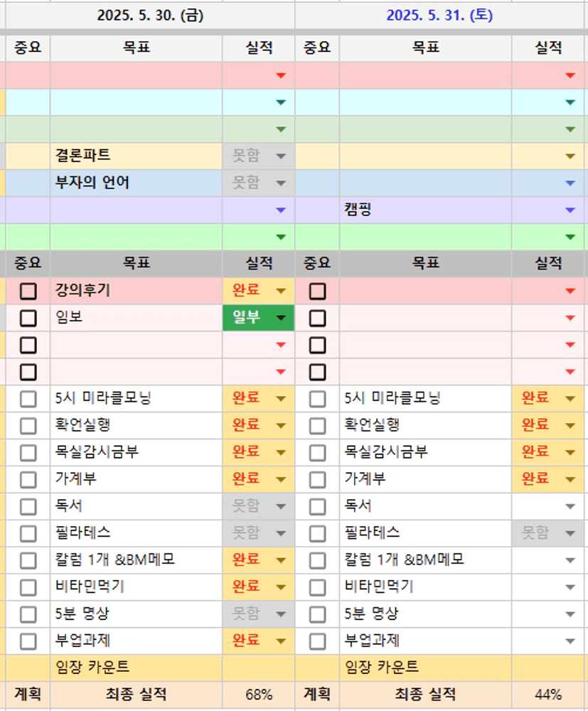Screen dimensions: 588x711
Task: Tick the May 31 비타민먹기 checkbox
Action: [318, 587]
